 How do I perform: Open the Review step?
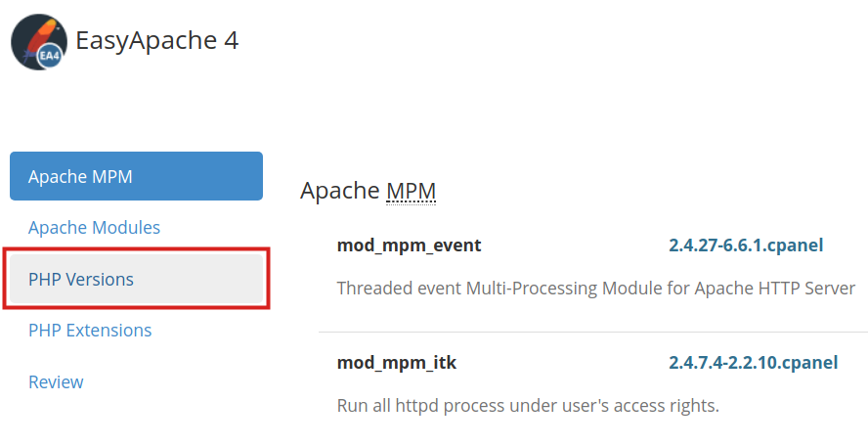(56, 382)
